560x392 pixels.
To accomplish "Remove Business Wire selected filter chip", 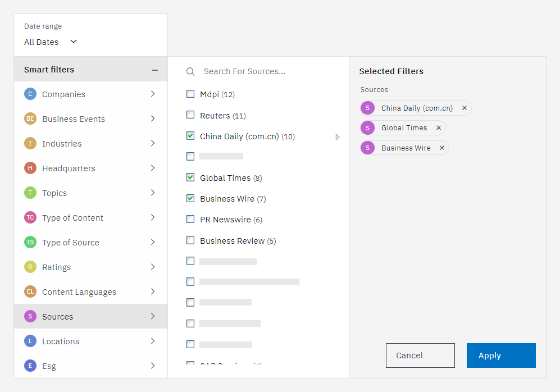I will (x=442, y=148).
